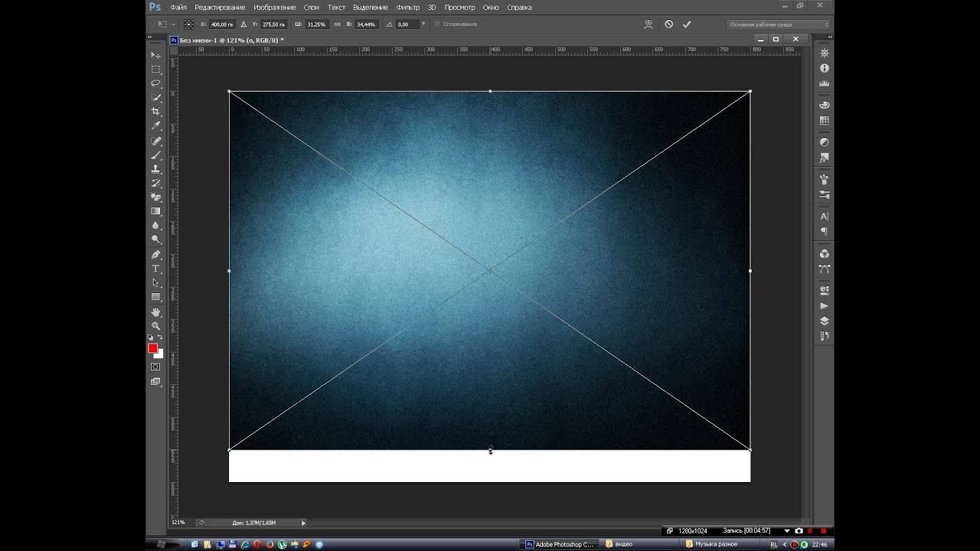Screen dimensions: 980x551
Task: Toggle Quick Mask mode icon
Action: click(x=155, y=367)
